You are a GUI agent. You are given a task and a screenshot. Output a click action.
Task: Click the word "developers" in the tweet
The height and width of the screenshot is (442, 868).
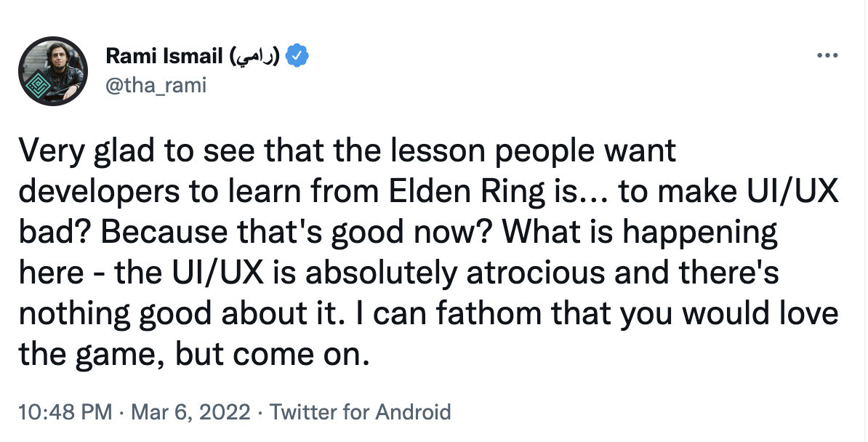96,193
